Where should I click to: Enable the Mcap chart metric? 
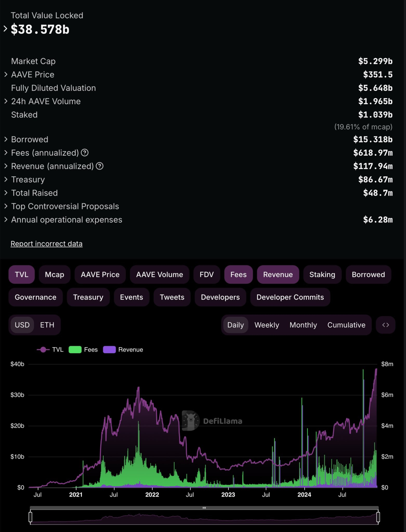click(x=55, y=275)
